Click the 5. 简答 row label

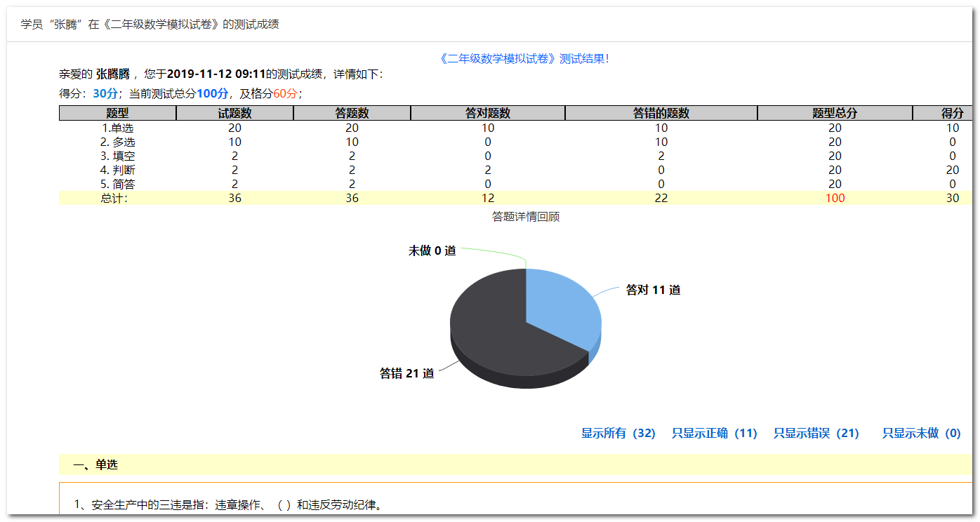pyautogui.click(x=117, y=184)
